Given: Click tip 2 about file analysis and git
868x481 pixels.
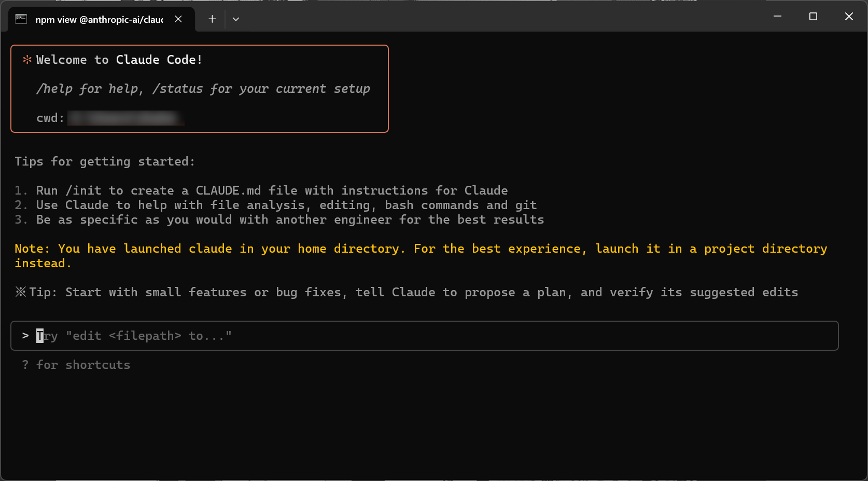Looking at the screenshot, I should coord(276,205).
